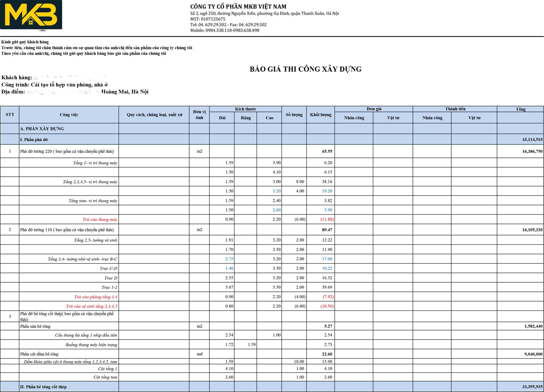This screenshot has height=392, width=544.
Task: Click the Đơn vị tính header cell
Action: [x=199, y=115]
